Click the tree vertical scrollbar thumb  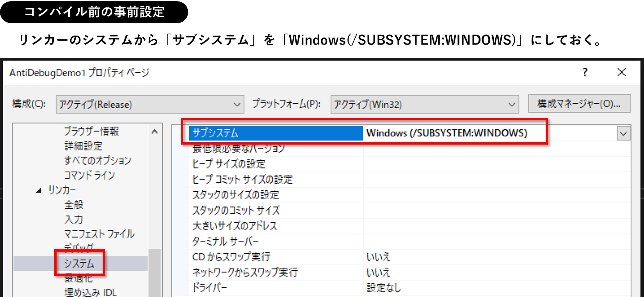pyautogui.click(x=155, y=273)
